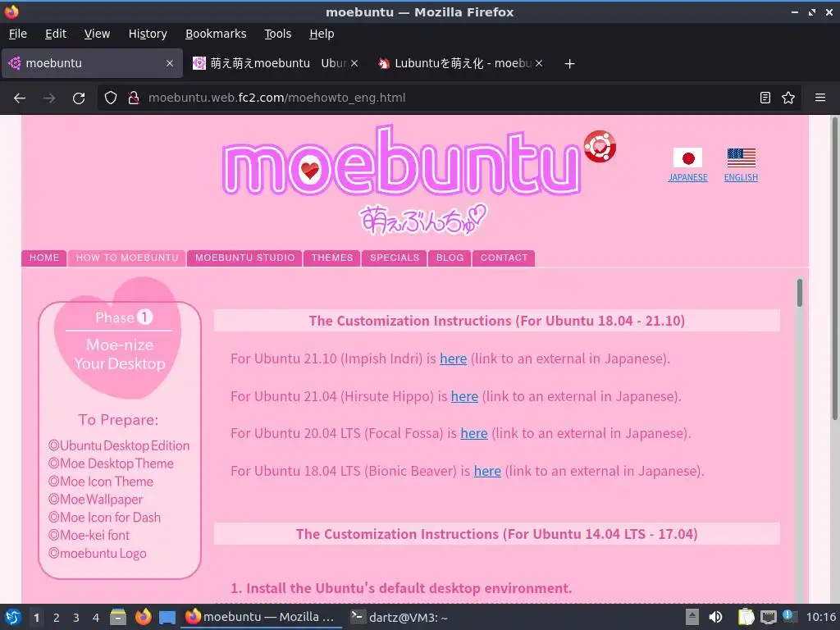Open the CONTACT navigation button

pos(504,258)
